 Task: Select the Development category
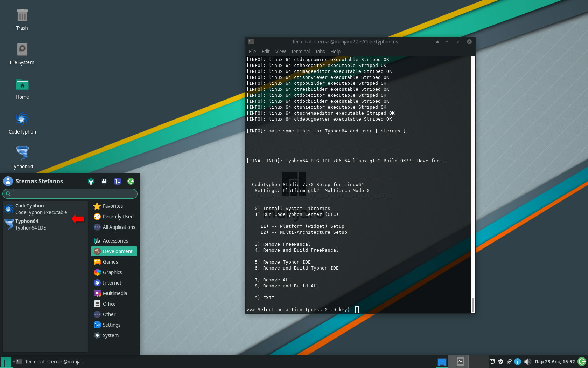click(114, 251)
